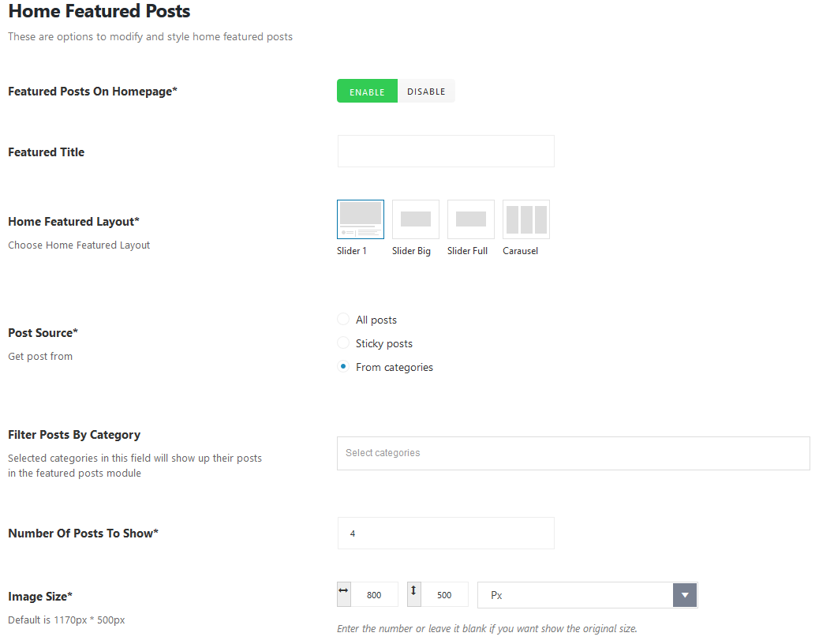Open the Px unit dropdown
Viewport: 819px width, 644px height.
pyautogui.click(x=574, y=595)
